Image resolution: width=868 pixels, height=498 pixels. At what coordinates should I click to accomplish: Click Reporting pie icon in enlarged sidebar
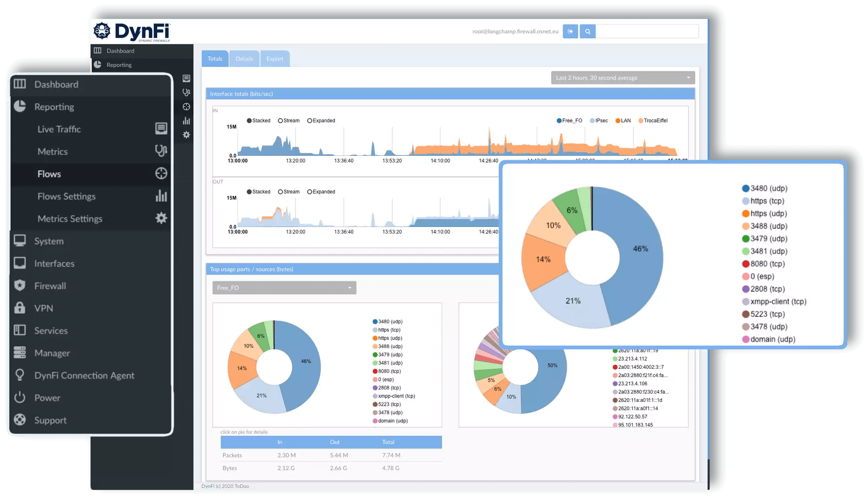point(20,107)
